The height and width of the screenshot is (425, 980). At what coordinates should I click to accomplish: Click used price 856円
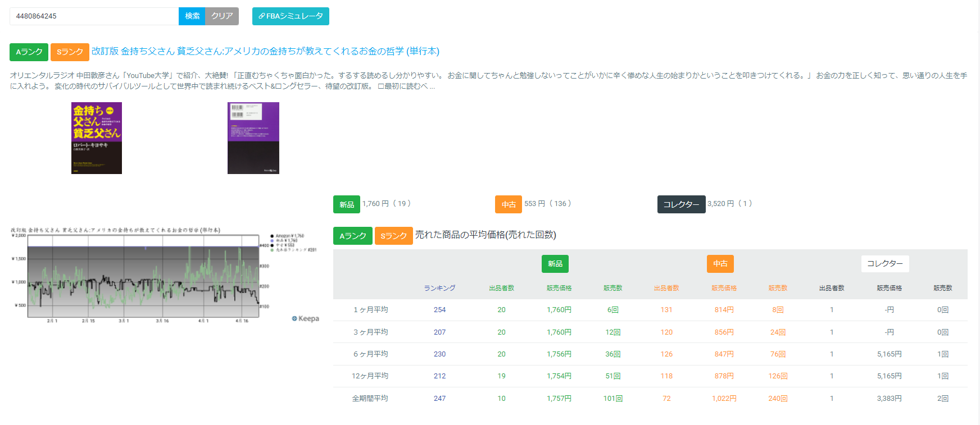(x=724, y=332)
